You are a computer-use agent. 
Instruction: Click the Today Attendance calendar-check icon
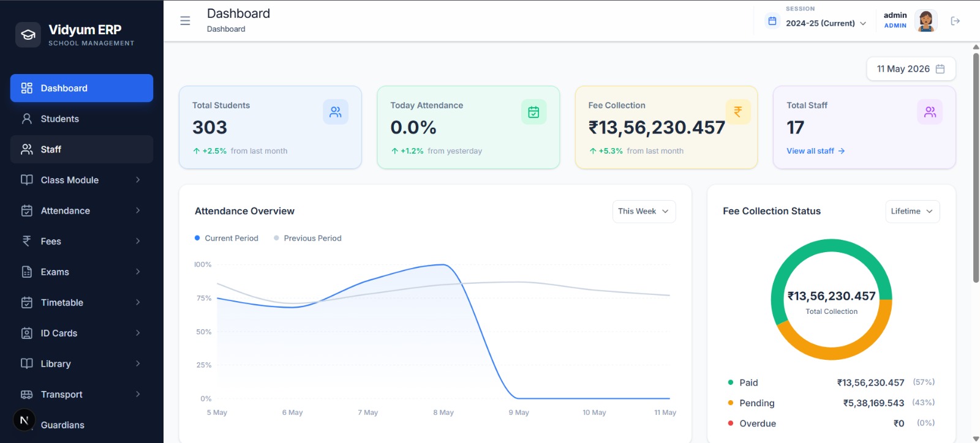pyautogui.click(x=533, y=112)
